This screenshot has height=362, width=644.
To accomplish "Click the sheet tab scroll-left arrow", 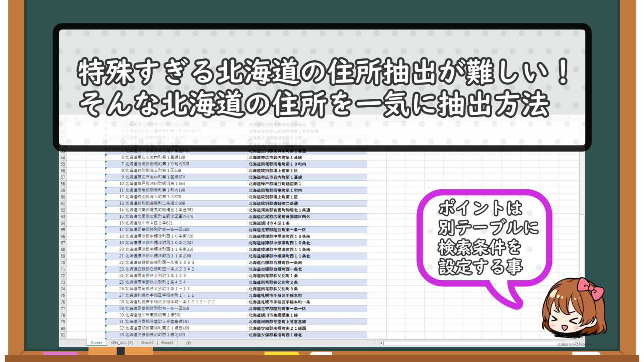I will point(67,343).
